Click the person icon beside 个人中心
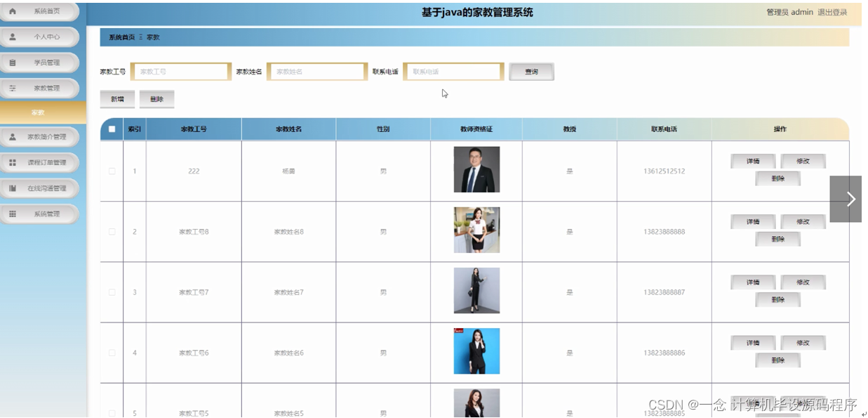 point(13,37)
